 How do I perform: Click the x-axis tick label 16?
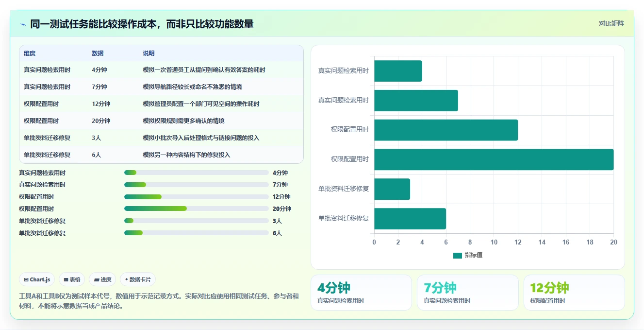[566, 242]
